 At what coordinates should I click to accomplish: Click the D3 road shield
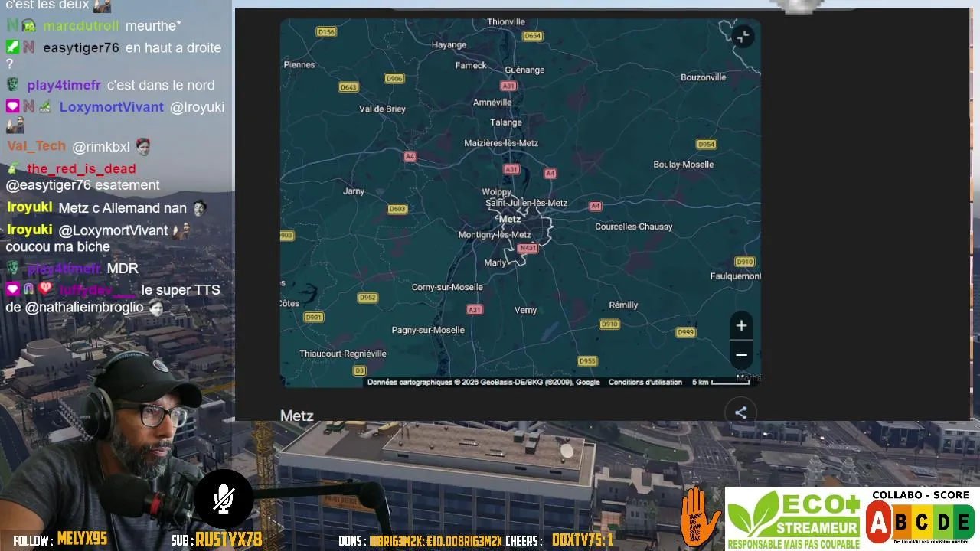(x=359, y=370)
